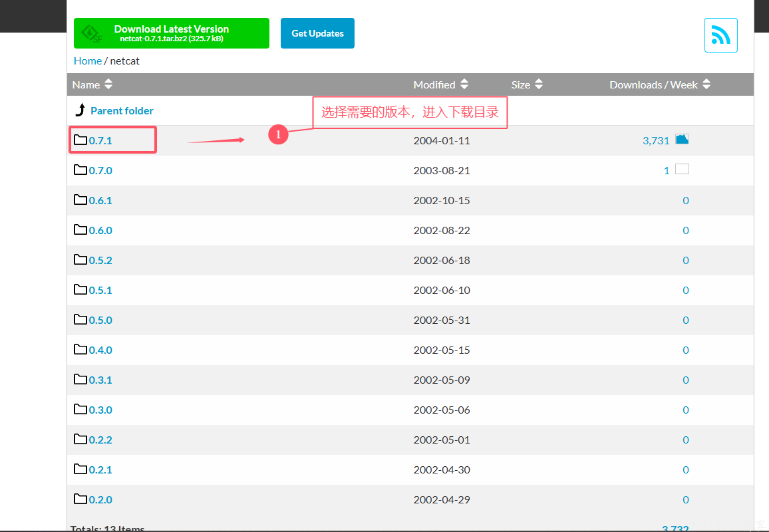Open version folder 0.5.0
Screen dimensions: 769x532
[100, 320]
